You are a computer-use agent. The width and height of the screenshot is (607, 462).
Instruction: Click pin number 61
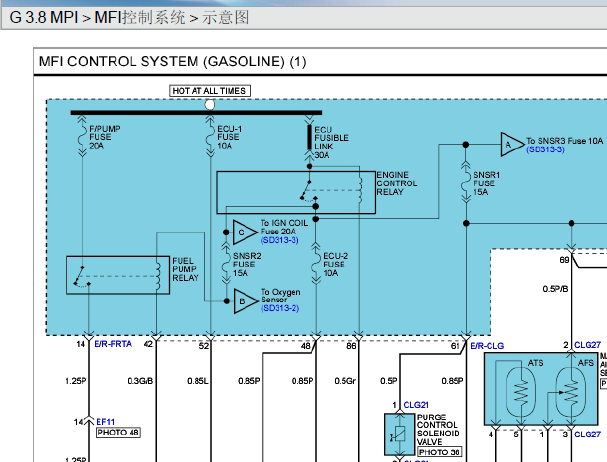[x=455, y=346]
